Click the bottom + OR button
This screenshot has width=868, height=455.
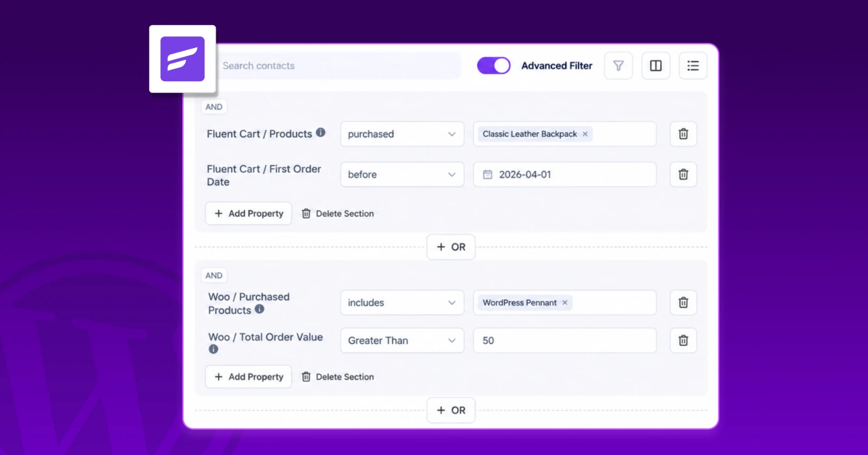tap(451, 410)
